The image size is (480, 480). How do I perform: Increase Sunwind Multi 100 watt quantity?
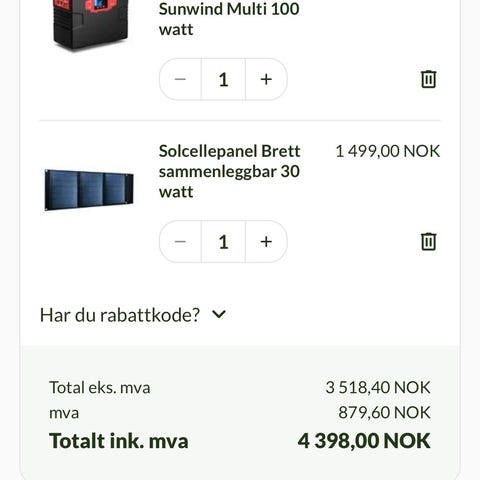(266, 79)
